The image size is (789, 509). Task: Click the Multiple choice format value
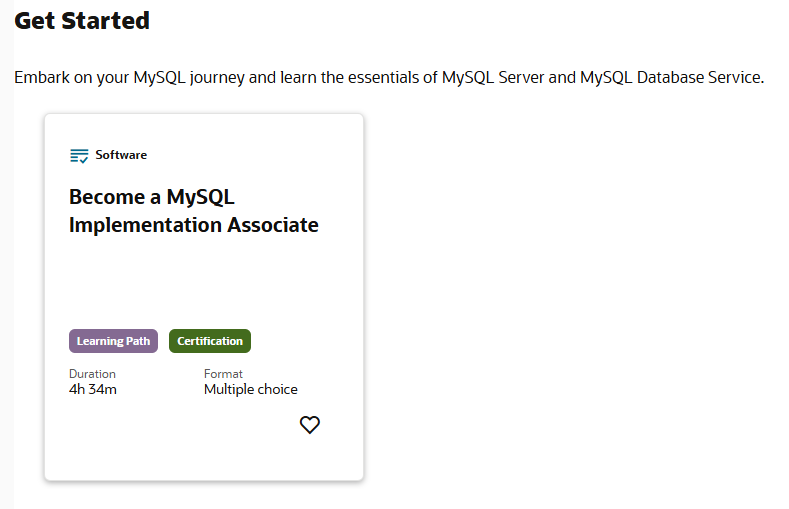(x=251, y=389)
